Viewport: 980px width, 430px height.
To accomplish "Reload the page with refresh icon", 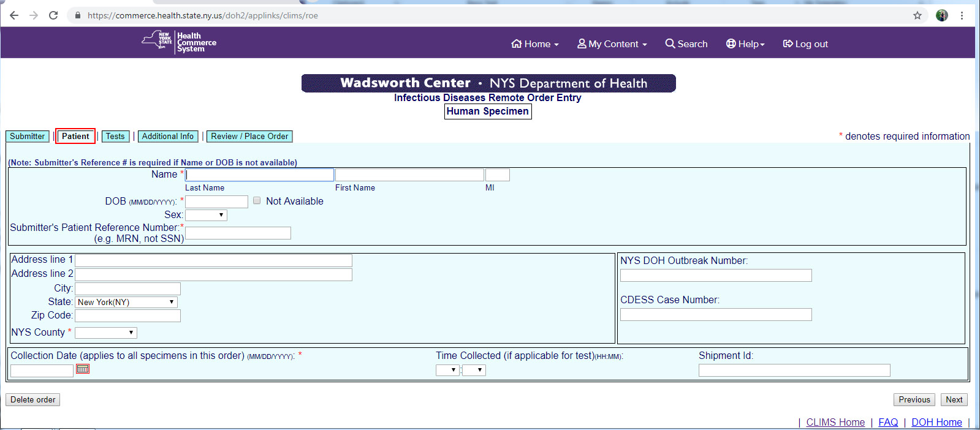I will pyautogui.click(x=53, y=15).
